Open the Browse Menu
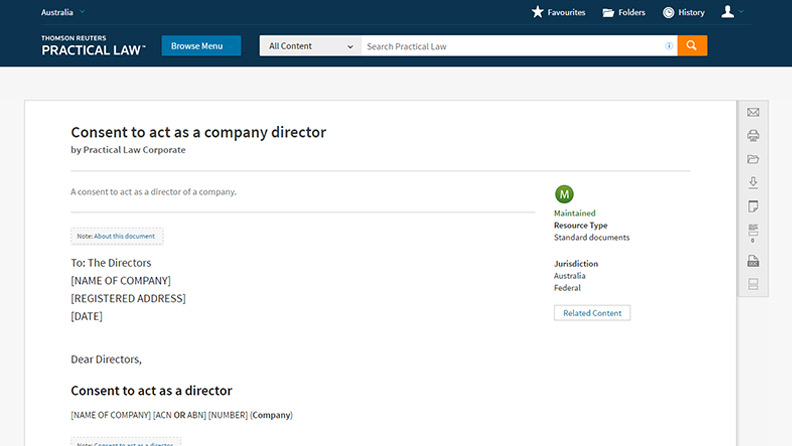 (x=201, y=46)
